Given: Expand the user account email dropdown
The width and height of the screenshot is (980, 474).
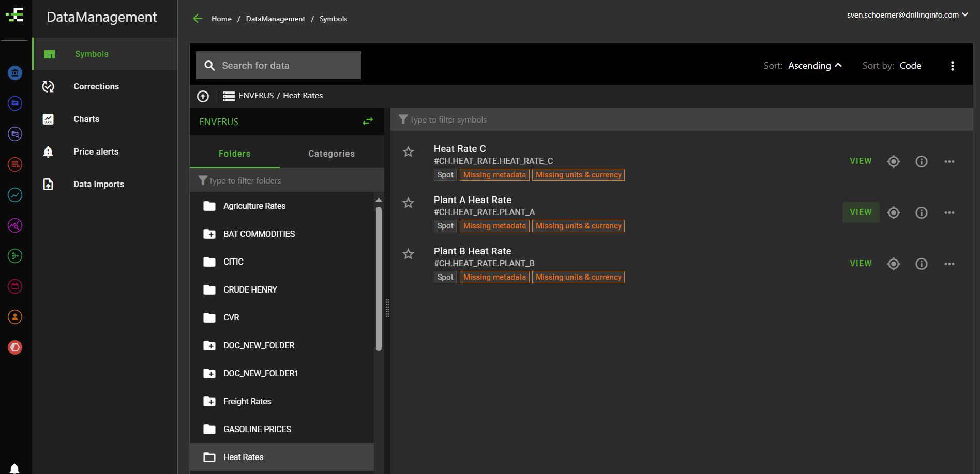Looking at the screenshot, I should click(x=907, y=15).
